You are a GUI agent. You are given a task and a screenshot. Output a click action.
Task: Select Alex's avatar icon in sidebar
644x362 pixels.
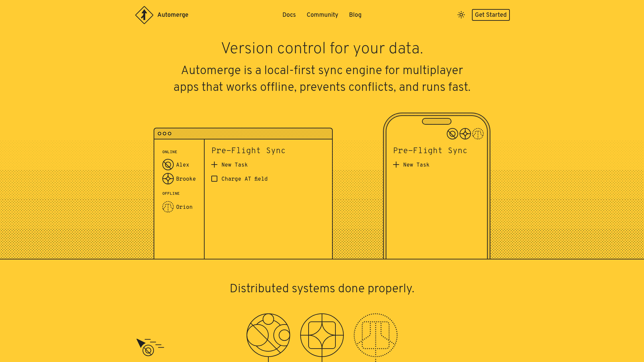pyautogui.click(x=168, y=165)
